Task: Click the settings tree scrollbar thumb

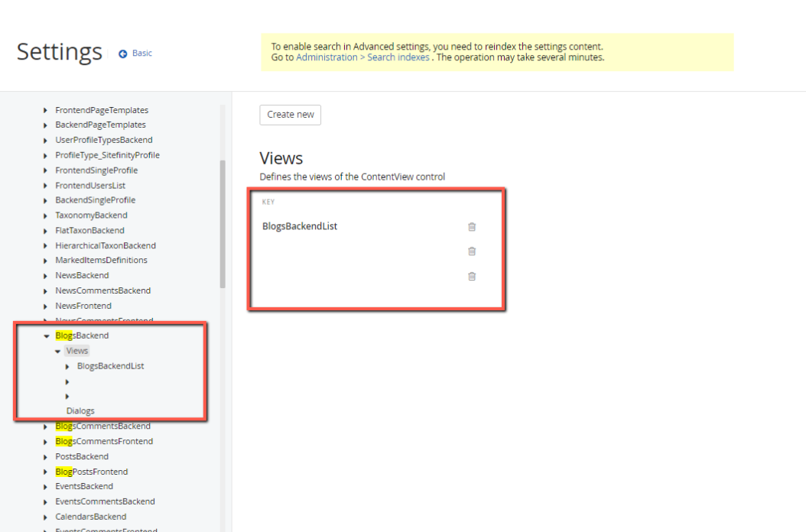Action: 223,224
